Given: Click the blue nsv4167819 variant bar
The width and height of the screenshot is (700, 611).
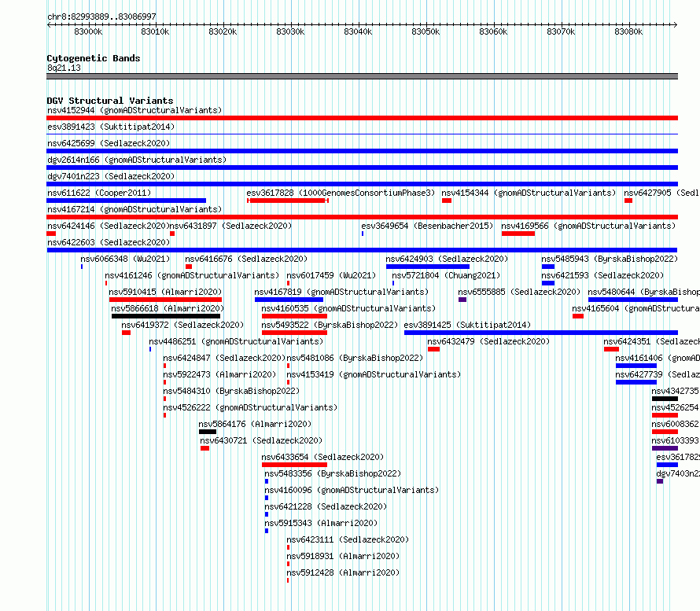Looking at the screenshot, I should [x=289, y=300].
